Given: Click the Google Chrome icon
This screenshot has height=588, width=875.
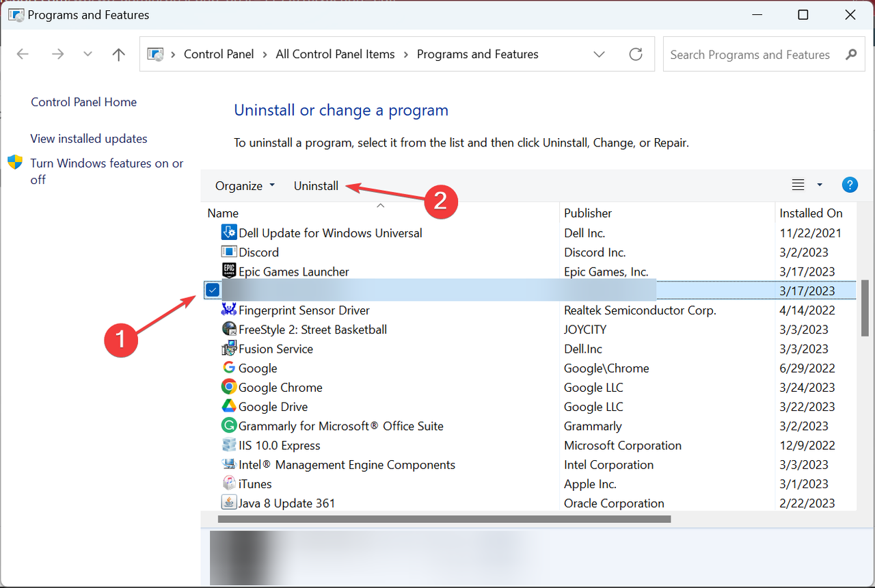Looking at the screenshot, I should pyautogui.click(x=229, y=387).
